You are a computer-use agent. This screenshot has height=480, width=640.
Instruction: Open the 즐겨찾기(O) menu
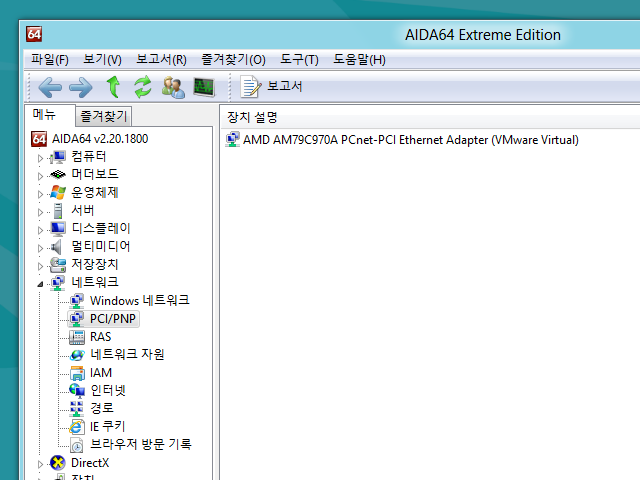(x=233, y=60)
